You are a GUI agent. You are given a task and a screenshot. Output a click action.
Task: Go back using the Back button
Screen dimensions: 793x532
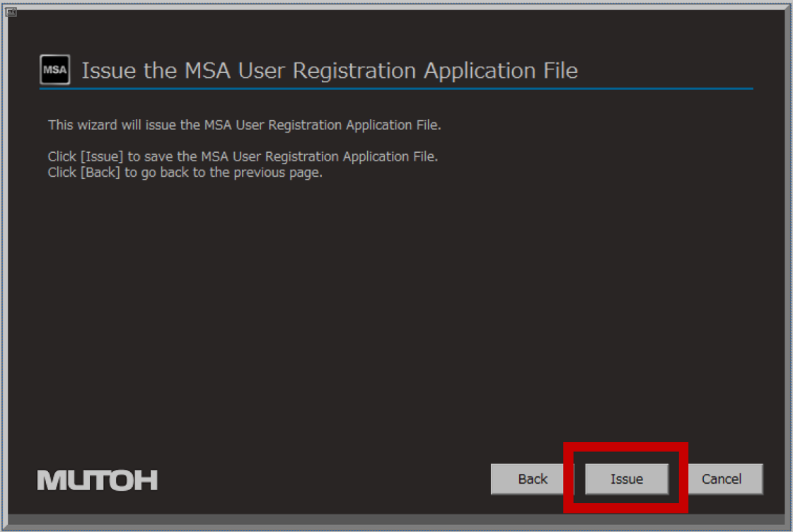(533, 479)
